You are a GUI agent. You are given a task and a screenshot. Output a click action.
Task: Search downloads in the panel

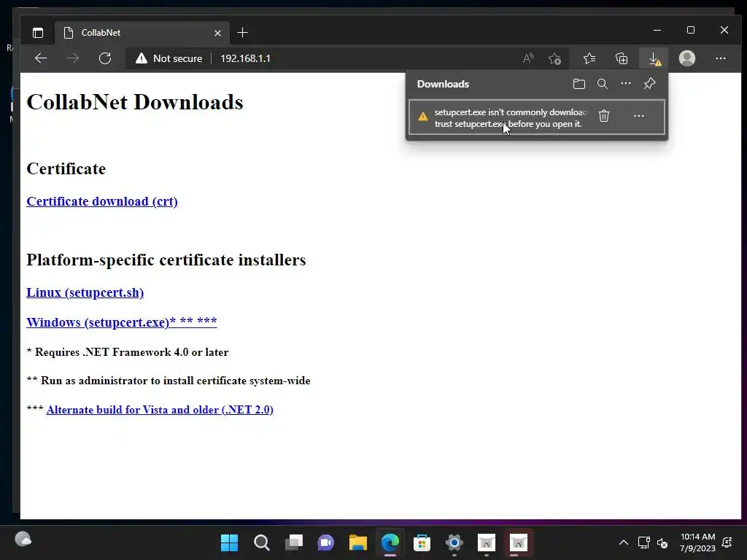pyautogui.click(x=602, y=84)
